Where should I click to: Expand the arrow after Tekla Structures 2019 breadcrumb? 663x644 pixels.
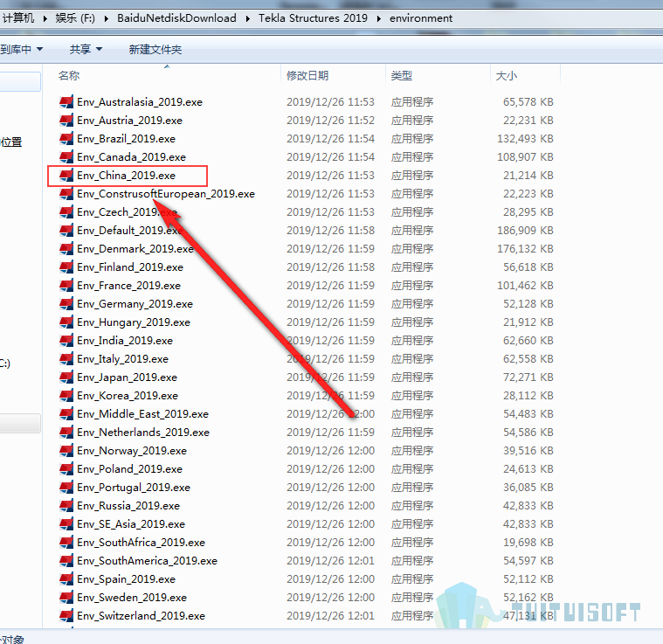click(x=379, y=18)
